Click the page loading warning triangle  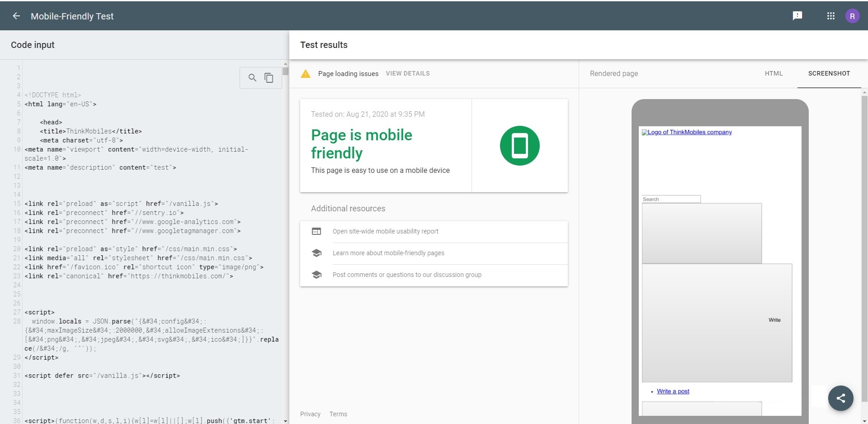click(x=306, y=73)
